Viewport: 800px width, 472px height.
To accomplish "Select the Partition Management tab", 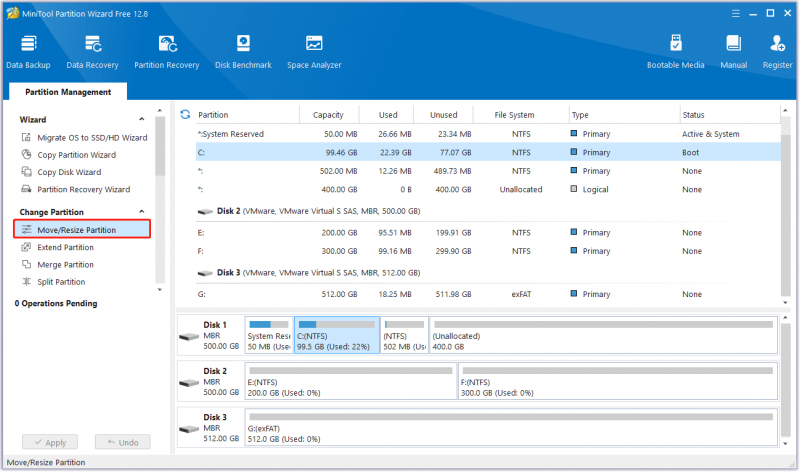I will pos(68,92).
